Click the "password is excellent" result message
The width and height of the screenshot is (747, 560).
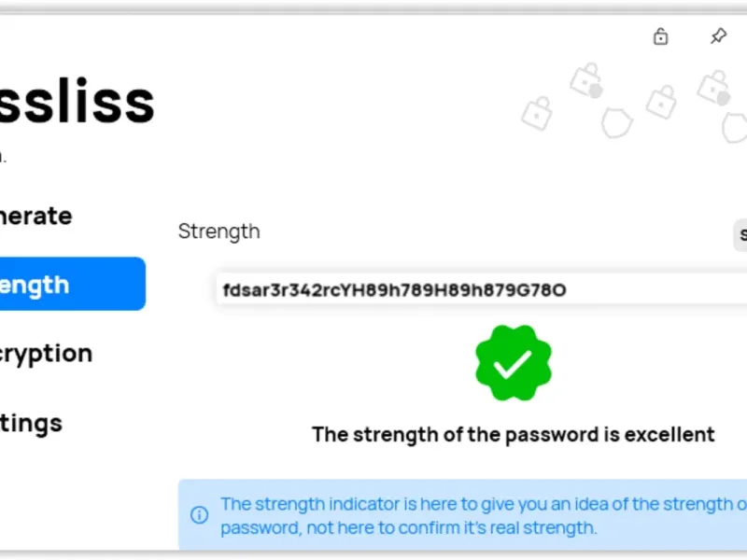point(513,434)
